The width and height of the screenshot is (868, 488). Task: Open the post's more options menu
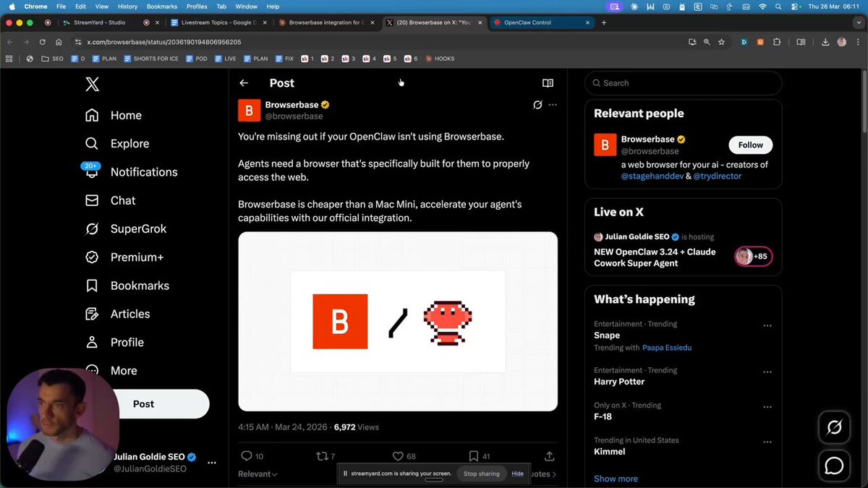553,105
